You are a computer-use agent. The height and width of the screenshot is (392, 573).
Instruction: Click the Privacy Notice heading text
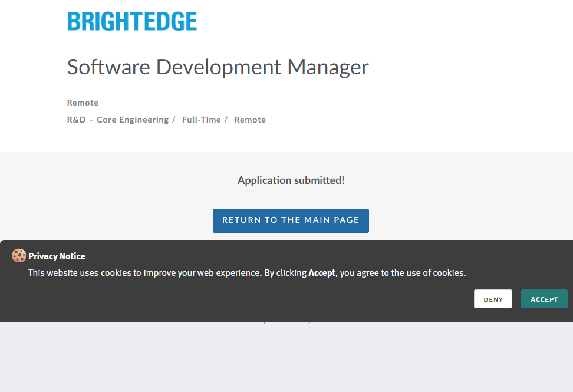tap(57, 256)
